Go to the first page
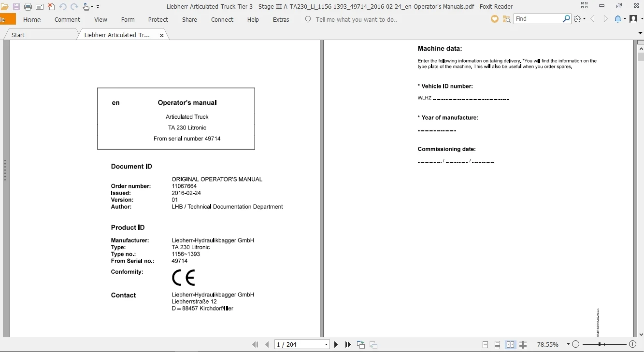This screenshot has width=644, height=352. pos(255,345)
